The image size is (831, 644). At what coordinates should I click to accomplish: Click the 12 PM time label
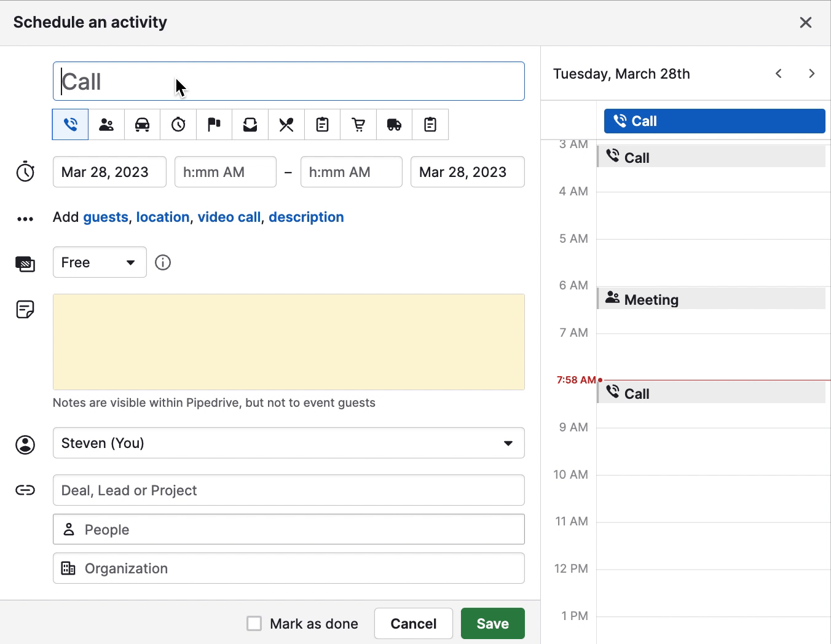pyautogui.click(x=571, y=568)
